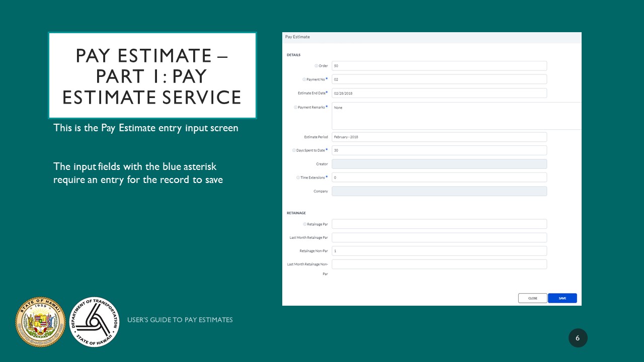Click the Pay Estimate dialog title
The image size is (644, 362).
pyautogui.click(x=297, y=37)
